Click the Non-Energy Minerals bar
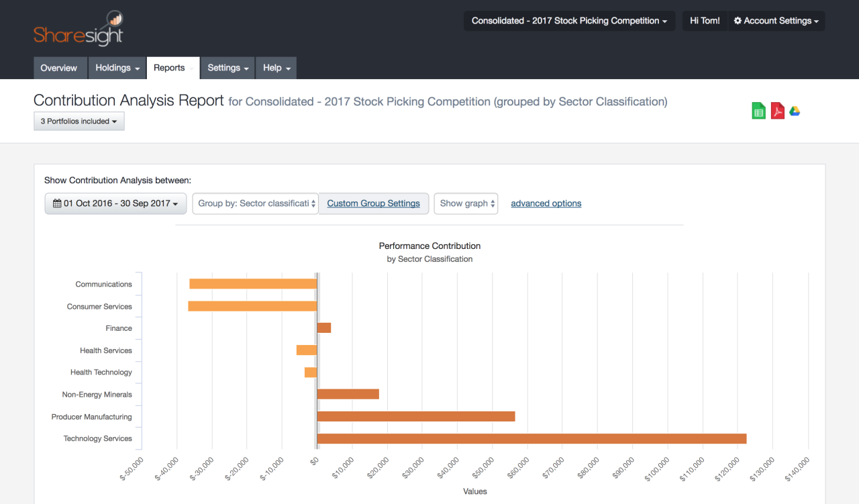 point(348,394)
